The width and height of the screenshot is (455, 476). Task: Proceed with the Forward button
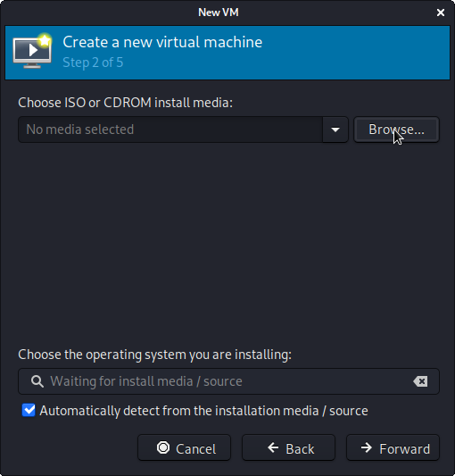click(393, 447)
